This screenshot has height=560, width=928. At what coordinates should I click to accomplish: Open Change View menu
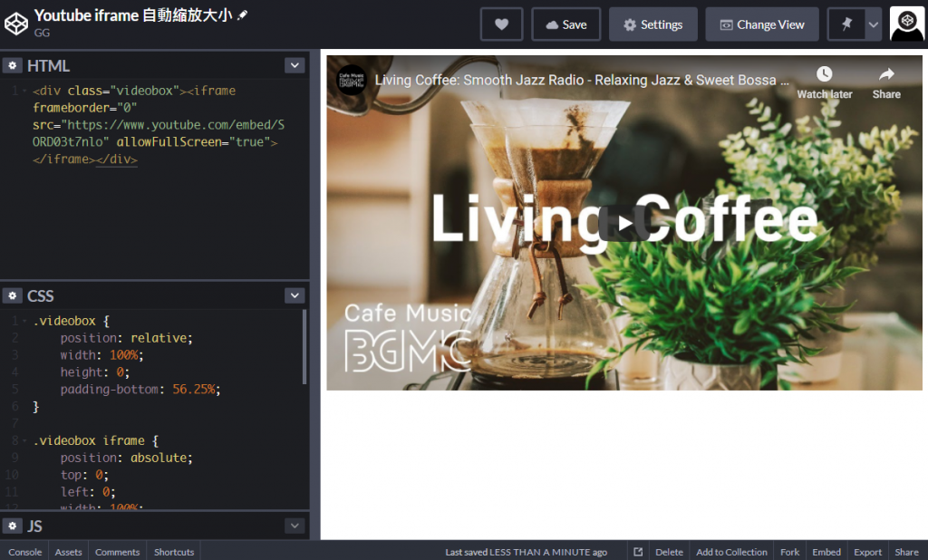[761, 24]
